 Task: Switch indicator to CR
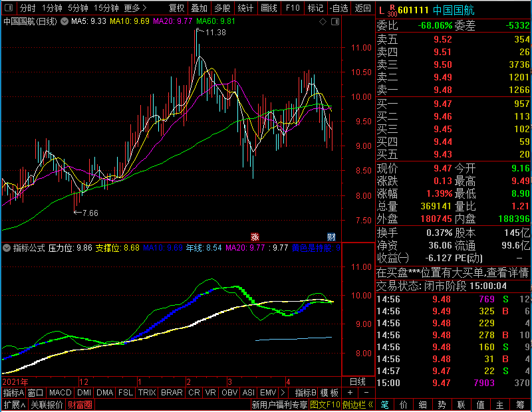coord(194,393)
